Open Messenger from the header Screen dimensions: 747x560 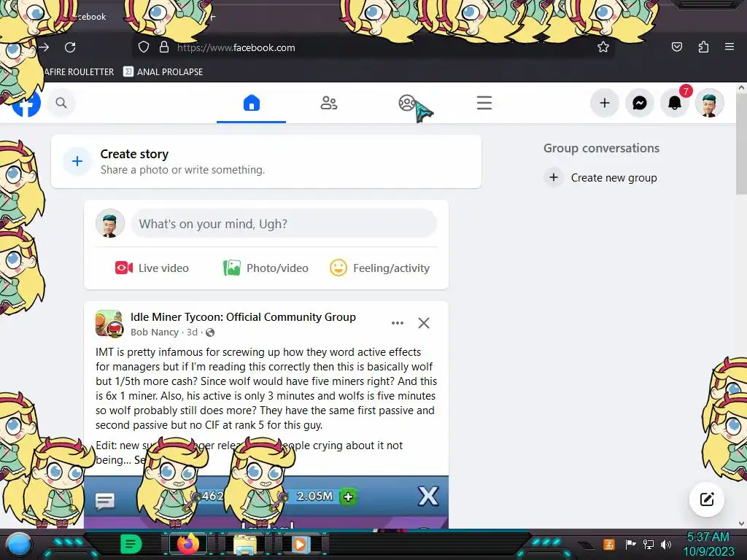(639, 103)
